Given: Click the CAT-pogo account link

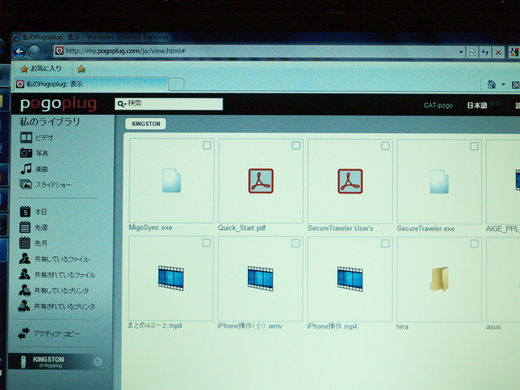Looking at the screenshot, I should tap(438, 105).
